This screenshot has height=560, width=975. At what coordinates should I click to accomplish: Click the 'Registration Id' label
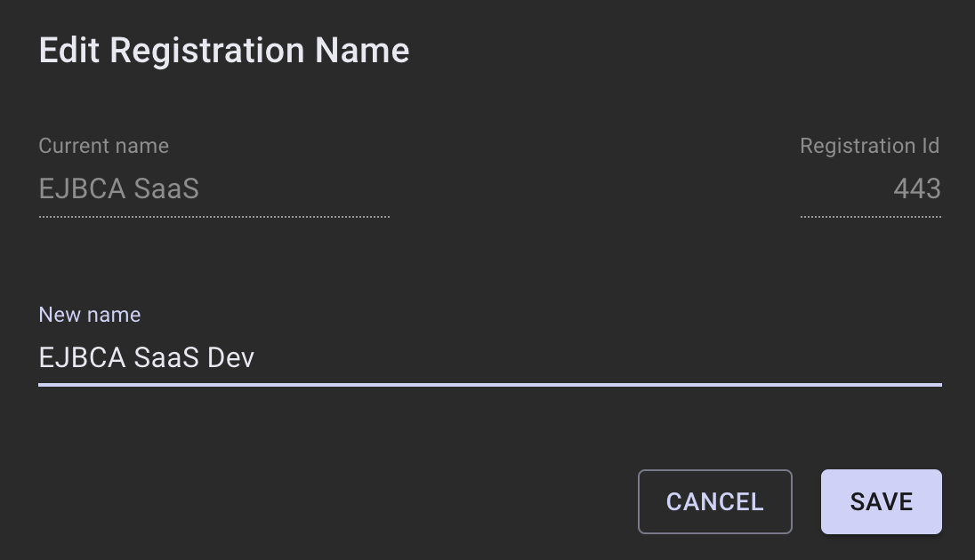[x=869, y=146]
